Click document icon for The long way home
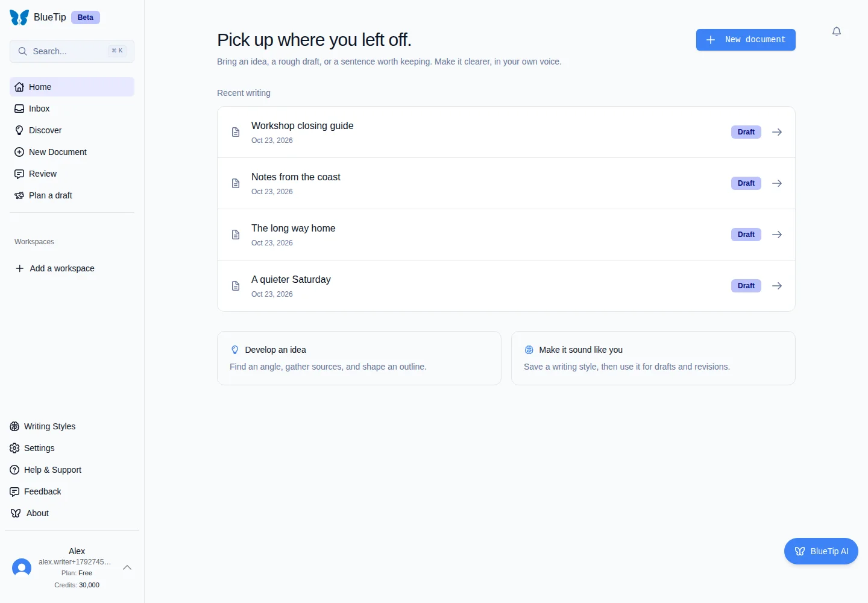 (236, 235)
